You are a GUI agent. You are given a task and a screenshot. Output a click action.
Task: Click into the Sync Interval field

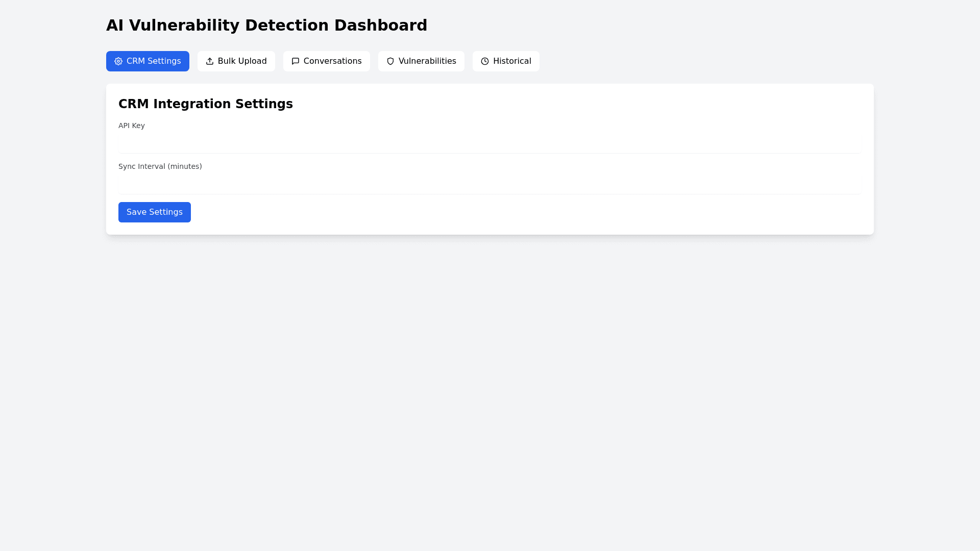click(489, 184)
